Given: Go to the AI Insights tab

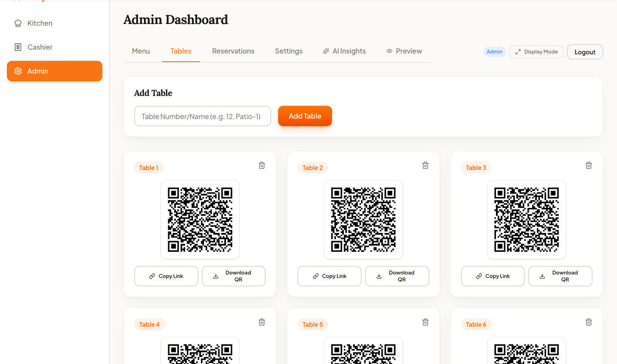Looking at the screenshot, I should 344,51.
